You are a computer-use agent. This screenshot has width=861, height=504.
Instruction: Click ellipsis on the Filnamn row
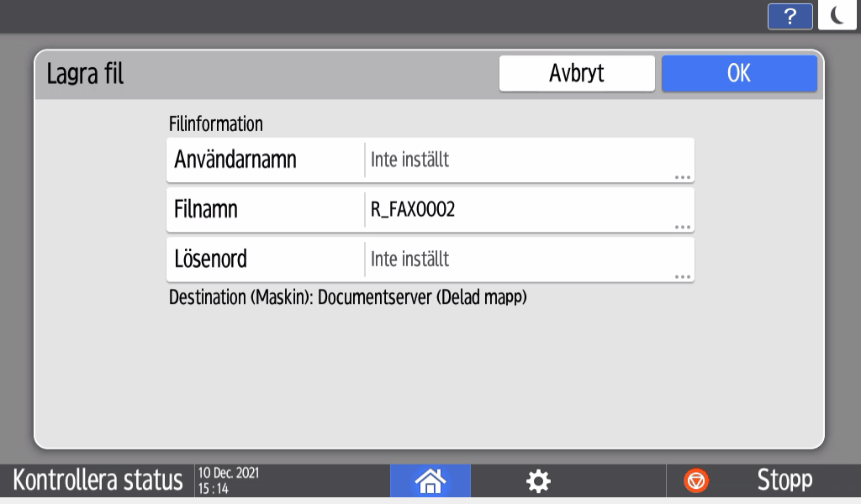pos(682,227)
